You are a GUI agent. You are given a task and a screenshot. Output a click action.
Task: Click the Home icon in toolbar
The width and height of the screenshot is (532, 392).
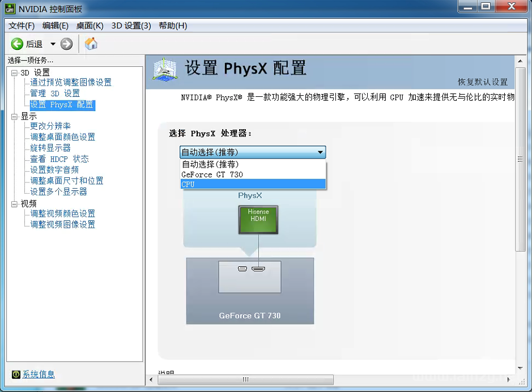pyautogui.click(x=91, y=44)
